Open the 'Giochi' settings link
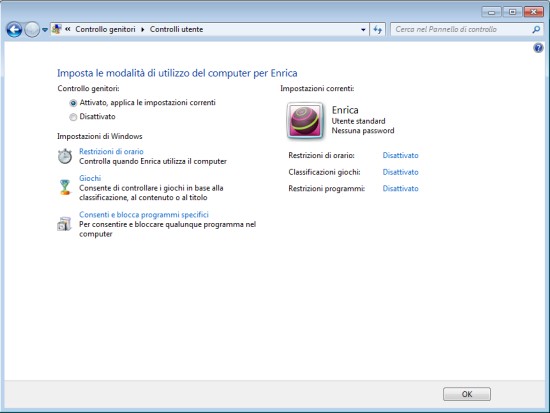This screenshot has width=550, height=413. click(x=90, y=178)
